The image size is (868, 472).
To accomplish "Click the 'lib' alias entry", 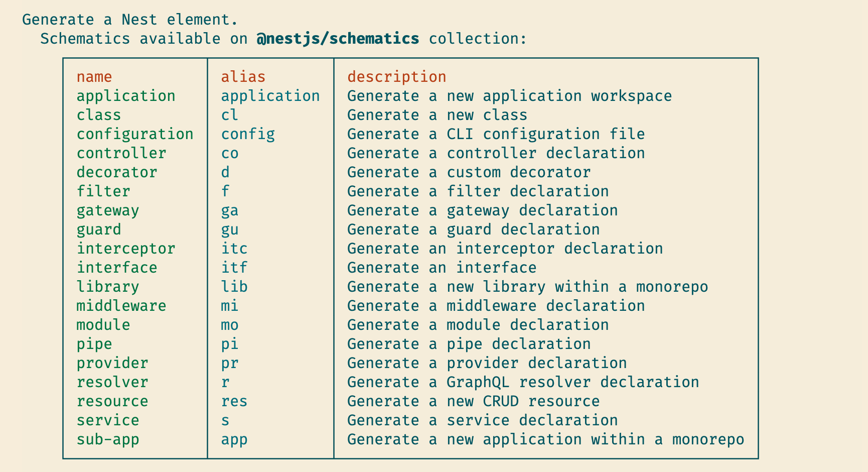I will coord(234,287).
